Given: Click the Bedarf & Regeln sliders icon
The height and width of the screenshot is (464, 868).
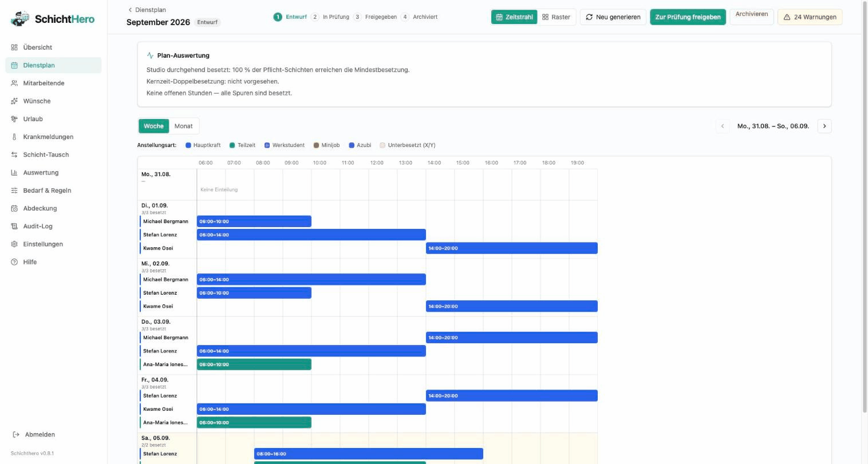Looking at the screenshot, I should [14, 191].
